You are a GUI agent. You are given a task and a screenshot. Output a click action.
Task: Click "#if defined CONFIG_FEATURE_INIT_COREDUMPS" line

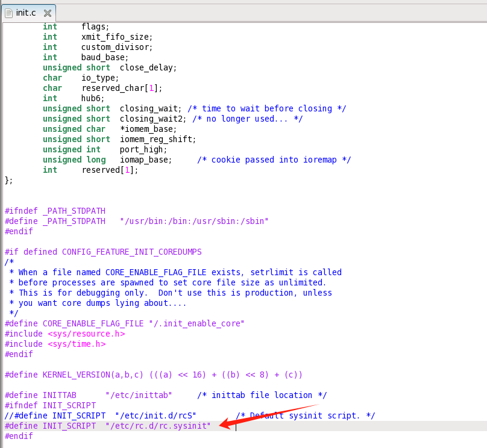(103, 252)
